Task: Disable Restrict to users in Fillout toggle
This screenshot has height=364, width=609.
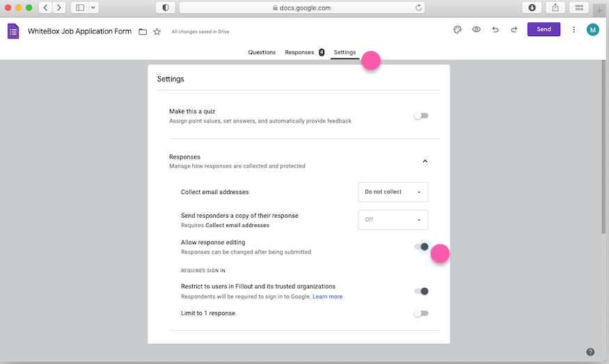Action: 421,291
